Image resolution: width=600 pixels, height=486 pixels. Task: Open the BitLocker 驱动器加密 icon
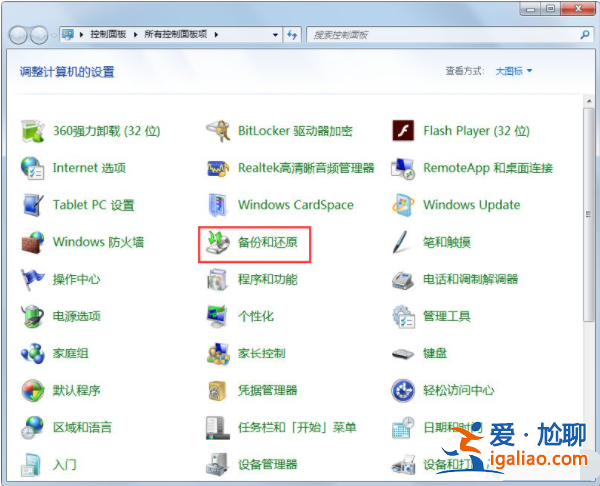click(218, 131)
